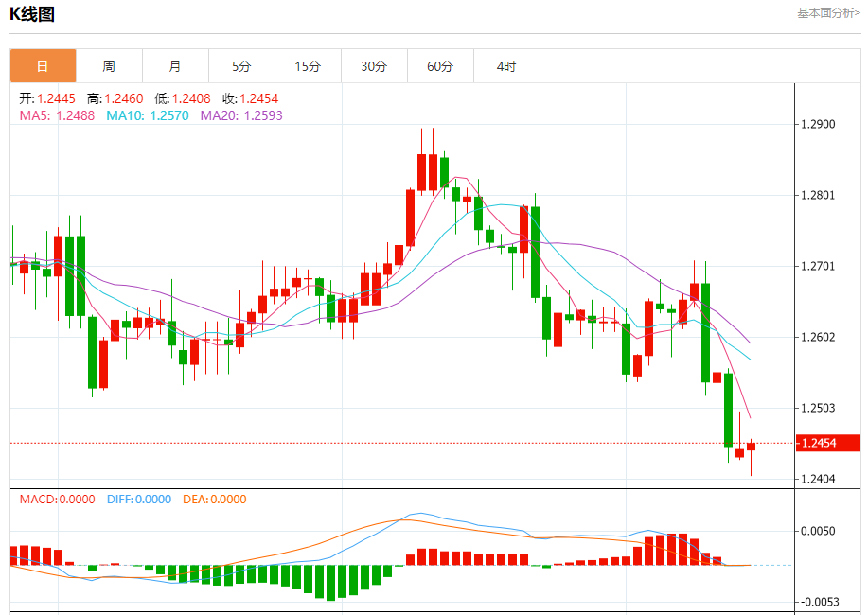
Task: Click the 低: 1.2408 low value
Action: tap(183, 98)
